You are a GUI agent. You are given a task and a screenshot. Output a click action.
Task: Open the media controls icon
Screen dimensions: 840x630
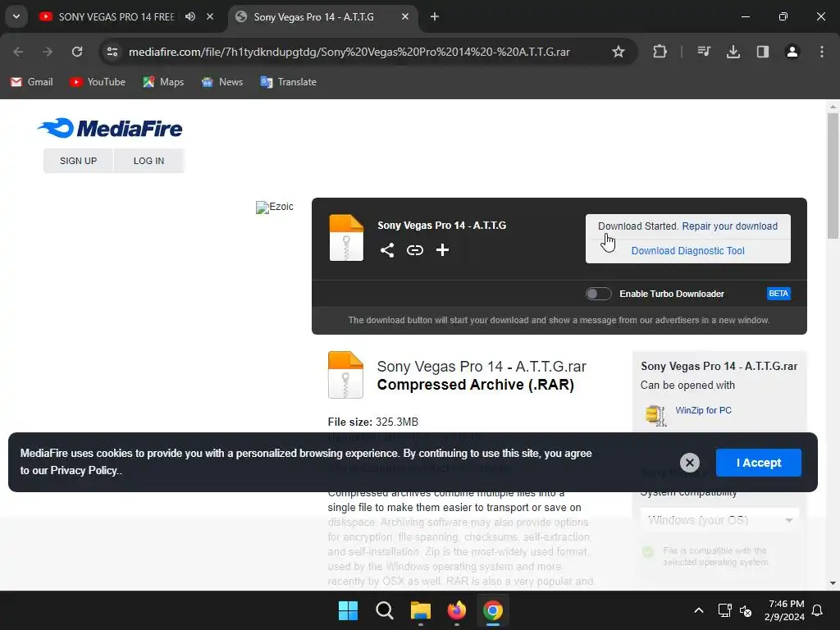tap(704, 52)
